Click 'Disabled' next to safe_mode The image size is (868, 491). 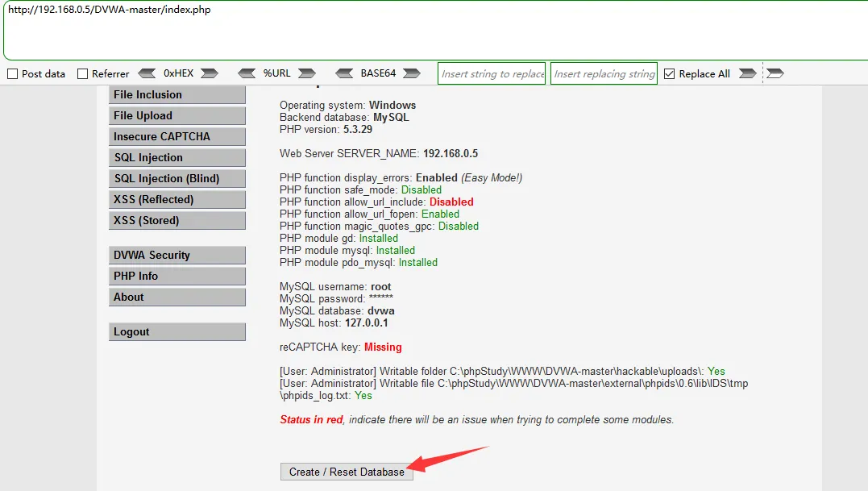click(x=422, y=189)
